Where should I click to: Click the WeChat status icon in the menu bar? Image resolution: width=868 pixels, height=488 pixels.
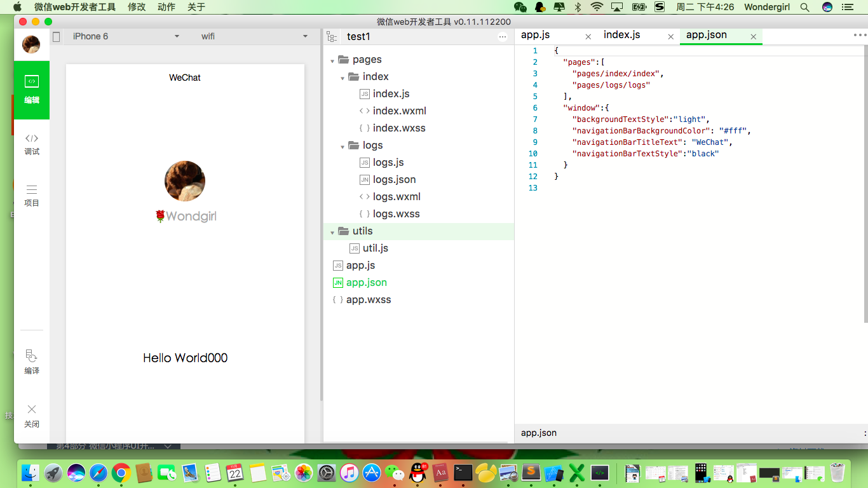(520, 7)
